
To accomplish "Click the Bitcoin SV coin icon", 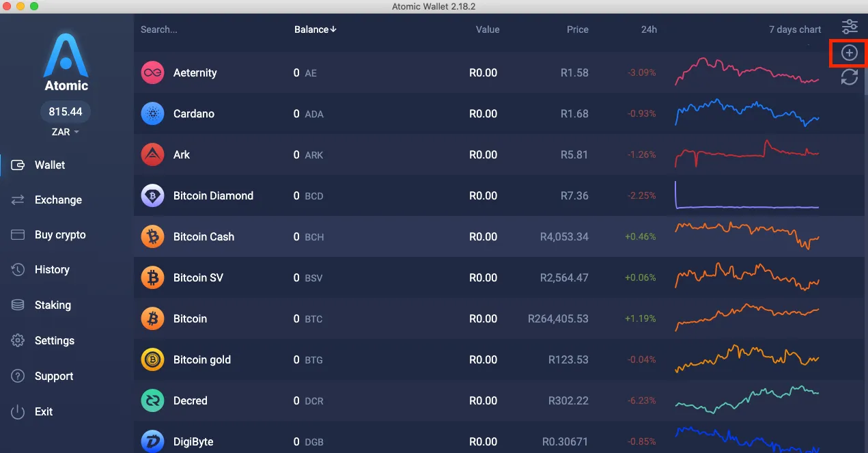I will (x=152, y=277).
